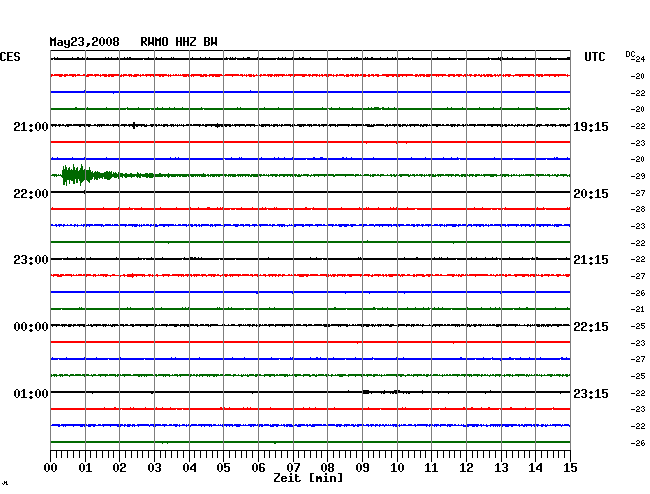
Task: Click the CES time column heading
Action: pos(10,57)
